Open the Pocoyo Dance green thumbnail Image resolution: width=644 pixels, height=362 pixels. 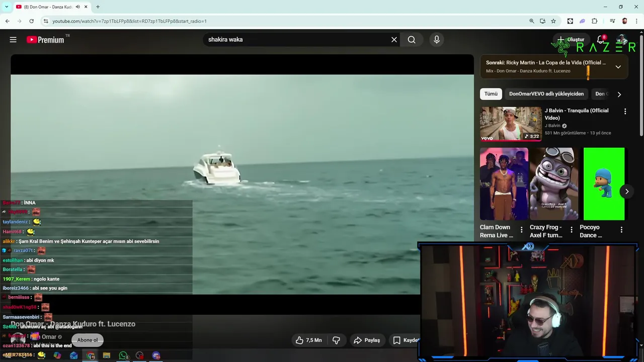coord(604,184)
